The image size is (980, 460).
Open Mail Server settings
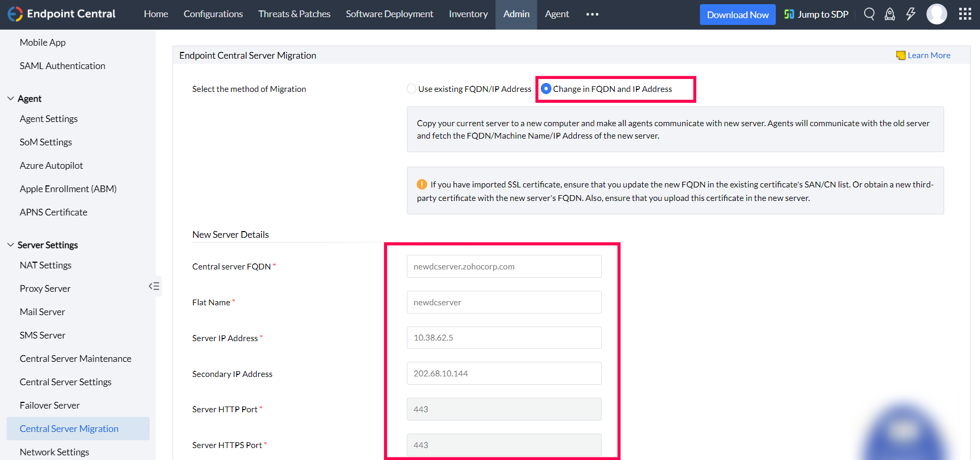coord(42,312)
